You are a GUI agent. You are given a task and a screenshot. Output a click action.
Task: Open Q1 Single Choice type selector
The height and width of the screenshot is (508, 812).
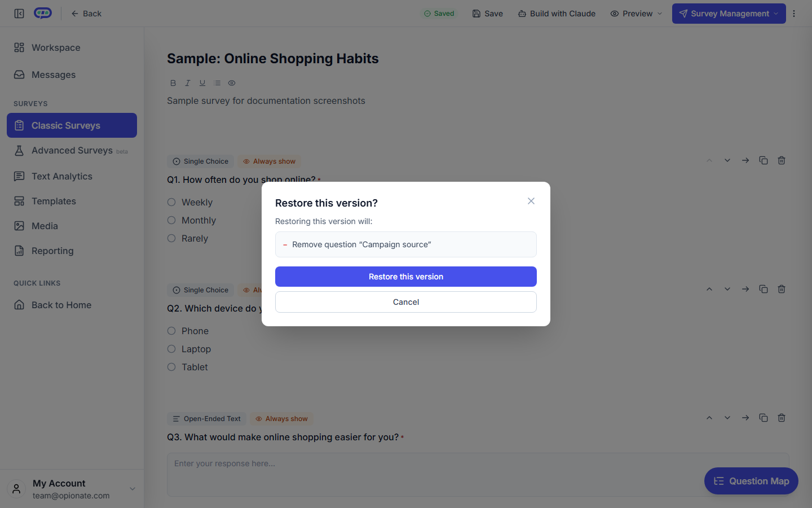click(201, 161)
